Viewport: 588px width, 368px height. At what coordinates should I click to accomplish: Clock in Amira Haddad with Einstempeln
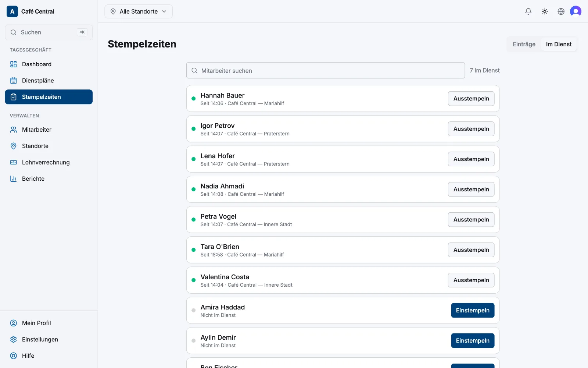pos(473,310)
